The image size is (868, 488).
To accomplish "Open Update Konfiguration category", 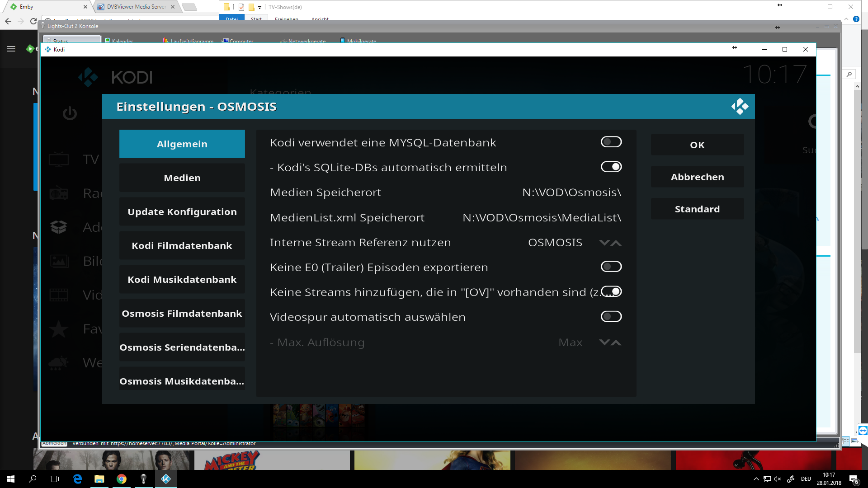I will [182, 211].
